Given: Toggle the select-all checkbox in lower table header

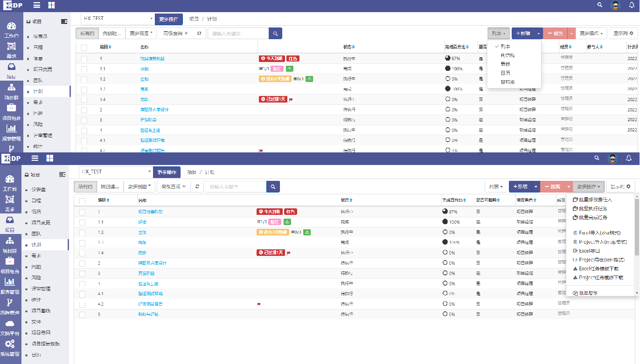Looking at the screenshot, I should pos(82,200).
